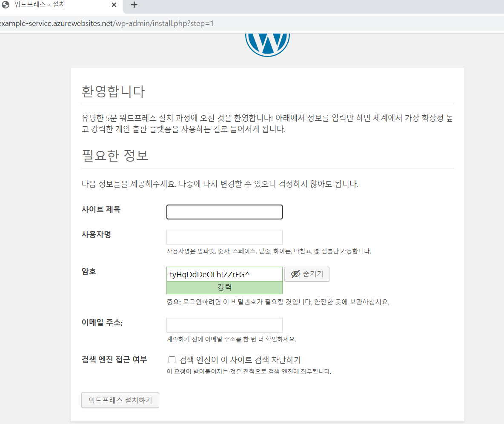The height and width of the screenshot is (424, 504).
Task: Click the 숨기기 hide password button
Action: tap(306, 274)
